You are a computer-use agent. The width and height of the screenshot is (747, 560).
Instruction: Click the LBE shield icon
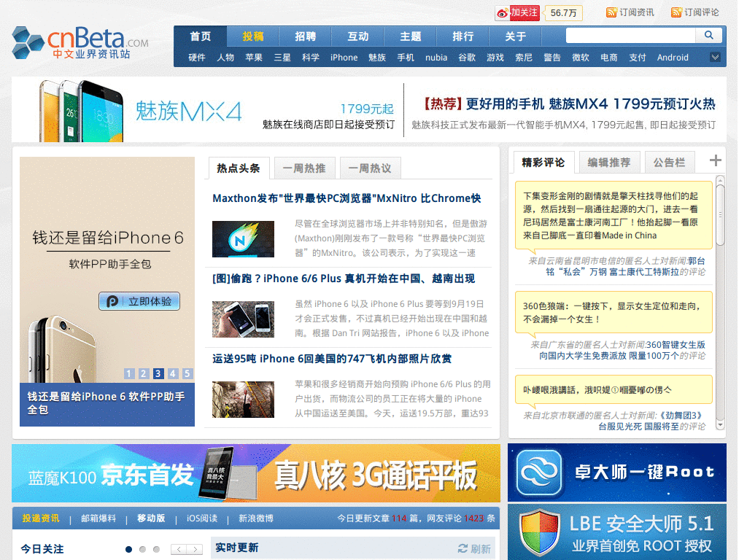539,533
